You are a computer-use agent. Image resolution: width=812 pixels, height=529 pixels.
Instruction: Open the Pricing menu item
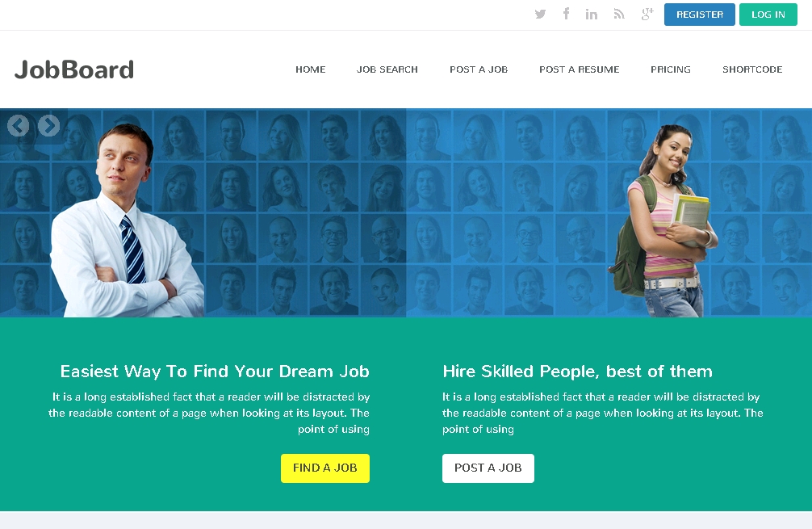click(671, 69)
